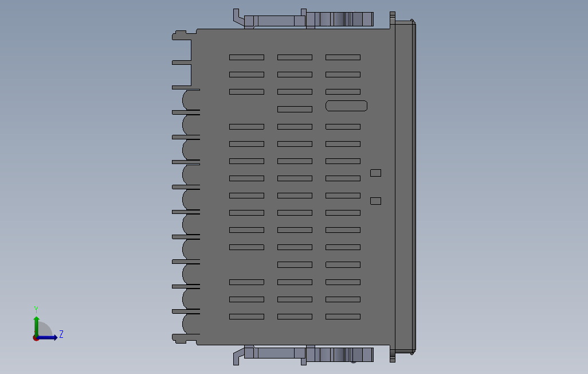The width and height of the screenshot is (588, 374).
Task: Pick the upper small square cutout on model
Action: coord(375,173)
